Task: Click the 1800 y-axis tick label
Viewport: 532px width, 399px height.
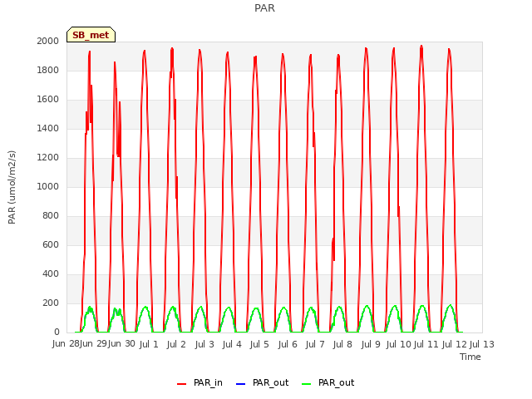Action: coord(48,70)
